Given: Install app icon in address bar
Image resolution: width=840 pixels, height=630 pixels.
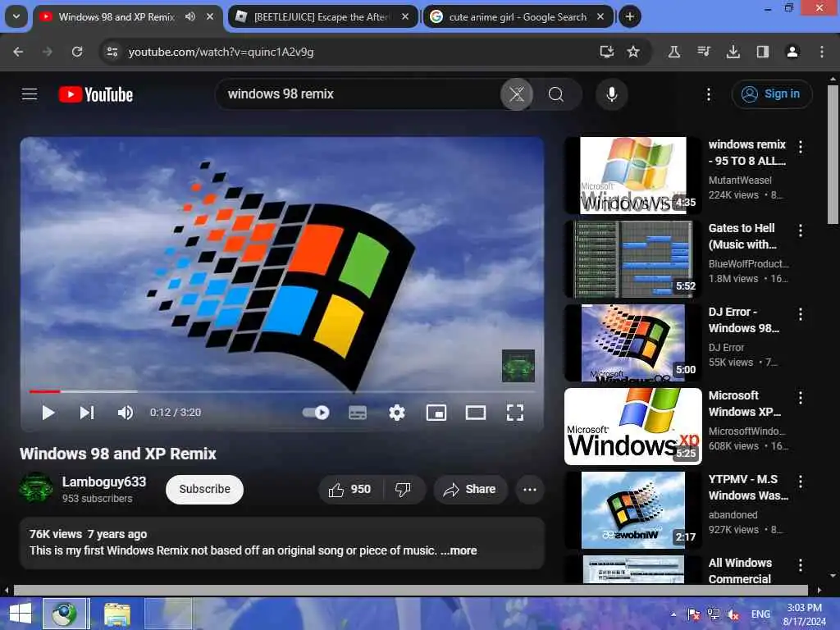Looking at the screenshot, I should (606, 52).
